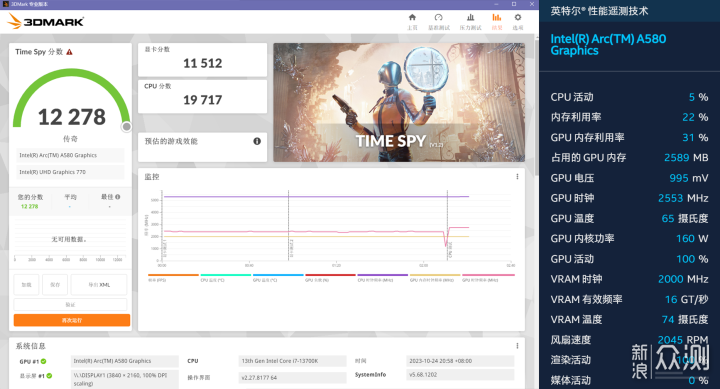This screenshot has height=389, width=720.
Task: Click the VRAM 有效频率 16 GT/秒 row
Action: pos(629,299)
